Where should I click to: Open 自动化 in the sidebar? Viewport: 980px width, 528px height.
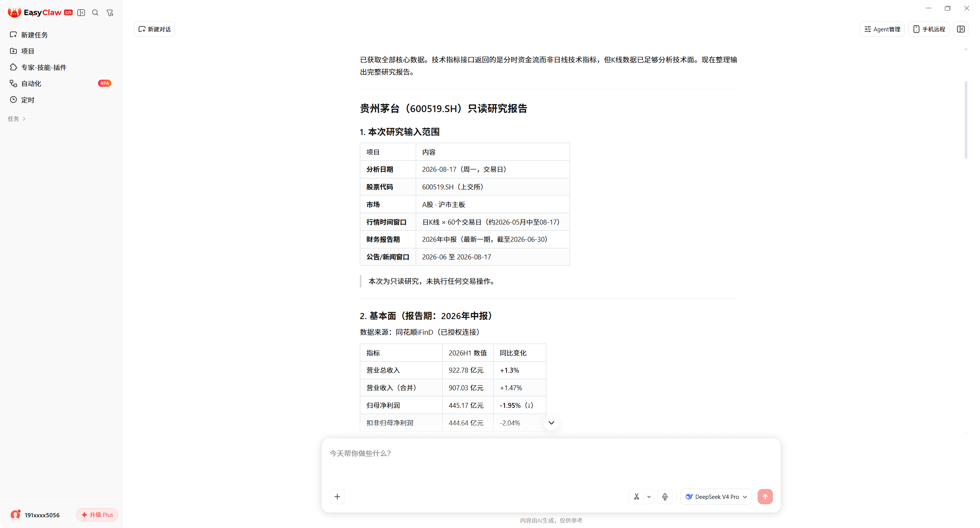click(60, 83)
